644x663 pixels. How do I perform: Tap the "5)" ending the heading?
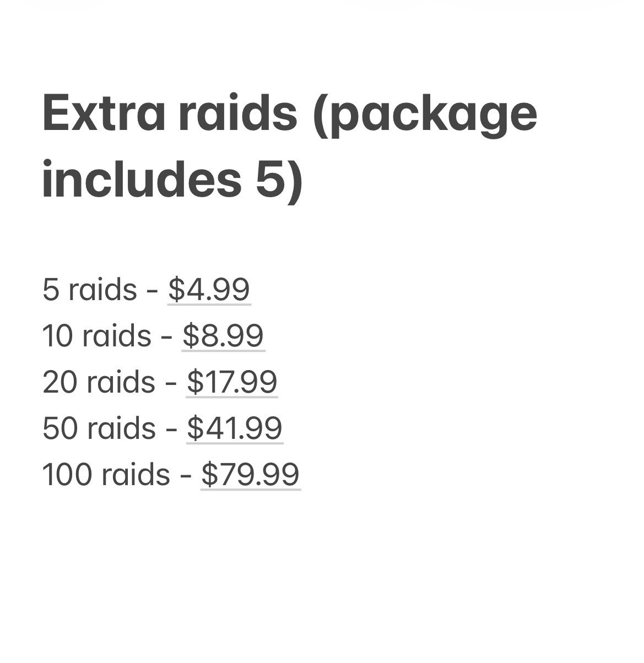click(x=279, y=181)
